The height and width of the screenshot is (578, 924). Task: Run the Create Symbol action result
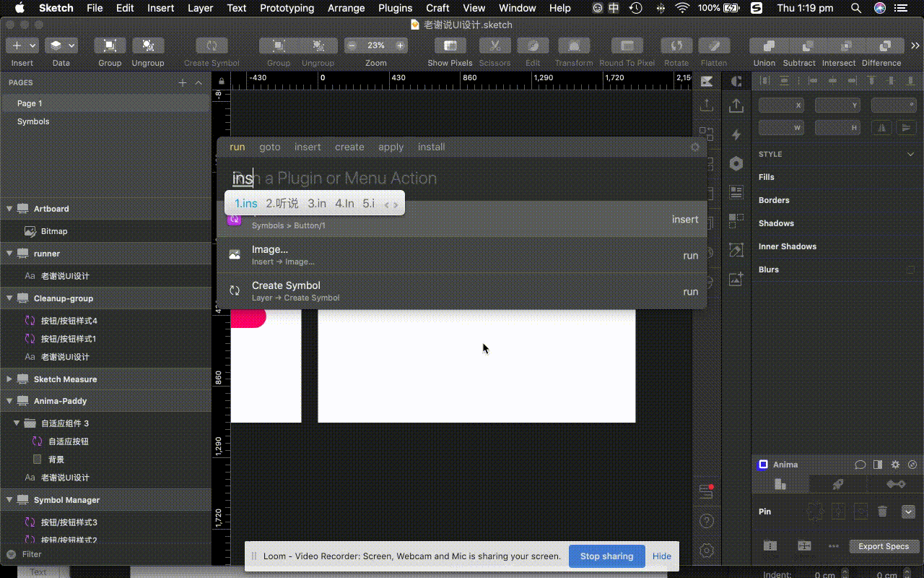462,291
